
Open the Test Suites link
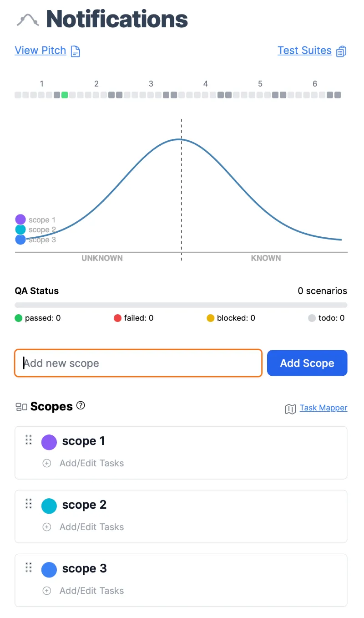[304, 51]
